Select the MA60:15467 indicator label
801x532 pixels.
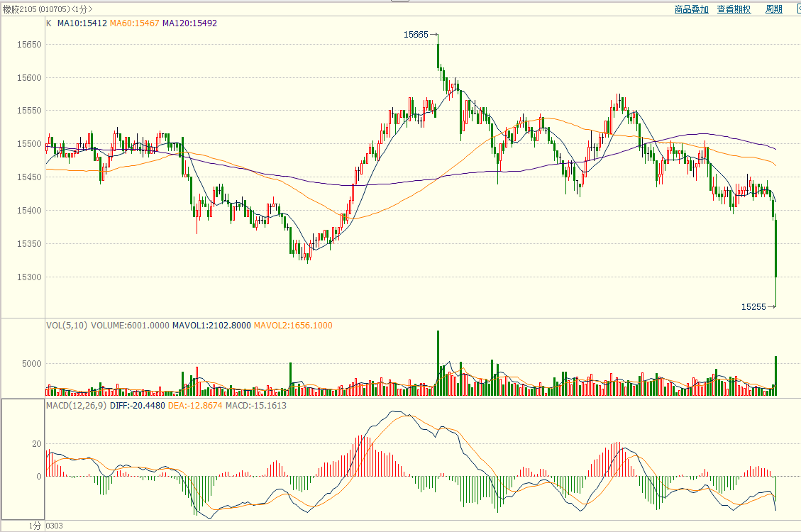click(x=134, y=23)
